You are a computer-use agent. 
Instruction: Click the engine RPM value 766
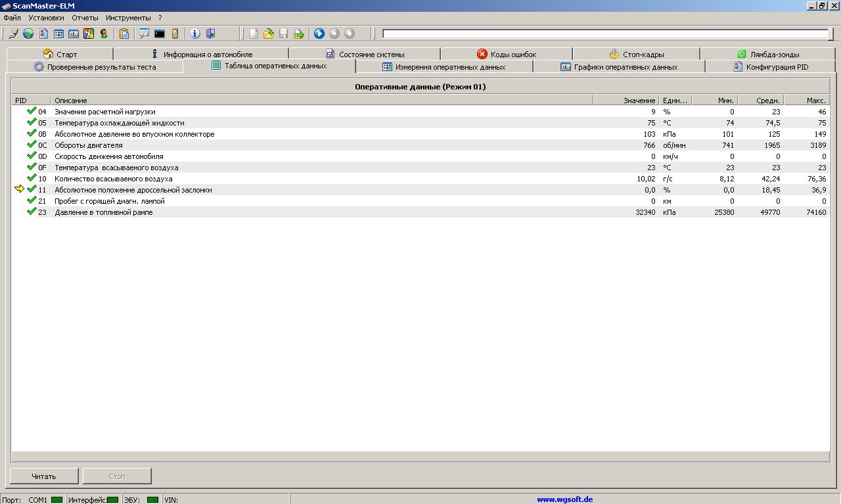coord(649,145)
